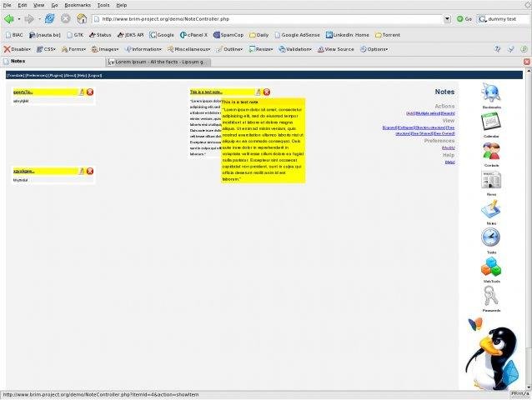
Task: Go back with the green arrow button
Action: pos(9,19)
